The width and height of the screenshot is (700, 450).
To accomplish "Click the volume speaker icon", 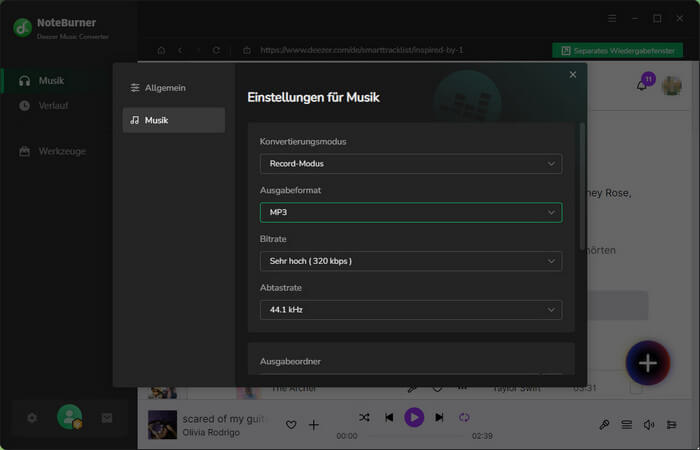I will (x=649, y=425).
